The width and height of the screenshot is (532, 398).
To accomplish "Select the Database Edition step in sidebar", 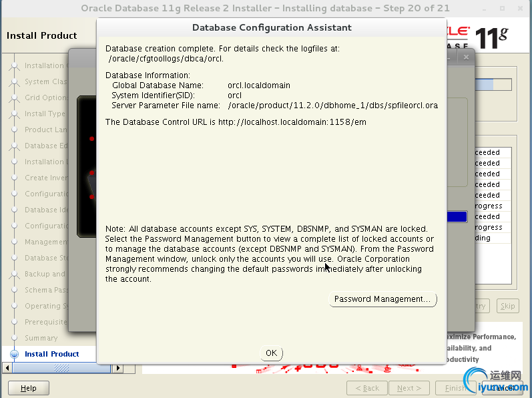I will click(46, 146).
